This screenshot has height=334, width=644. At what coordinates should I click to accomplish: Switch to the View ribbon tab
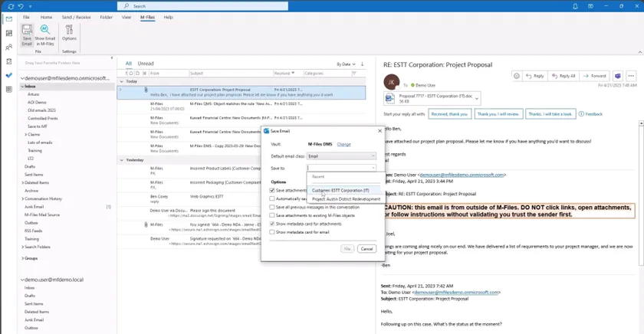click(x=126, y=17)
